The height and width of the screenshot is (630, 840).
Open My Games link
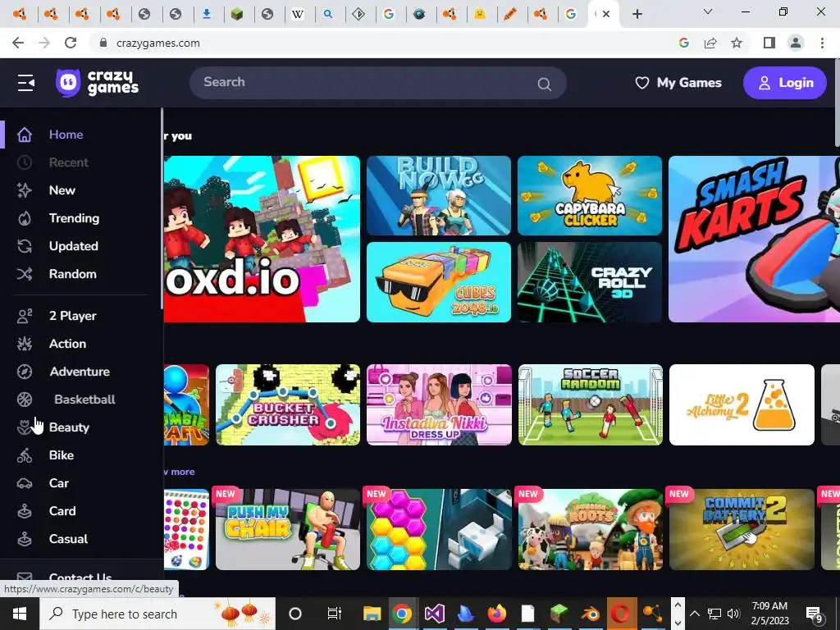[678, 83]
